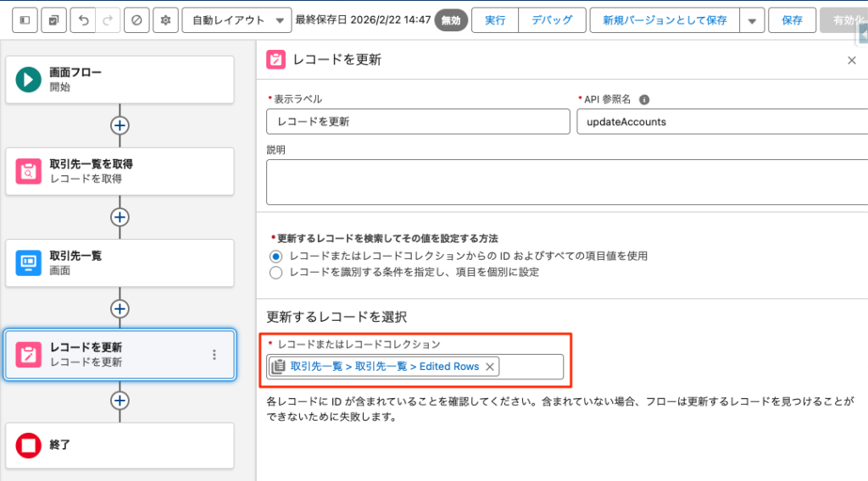
Task: Click the add-element plus below 画面フロー
Action: [120, 125]
